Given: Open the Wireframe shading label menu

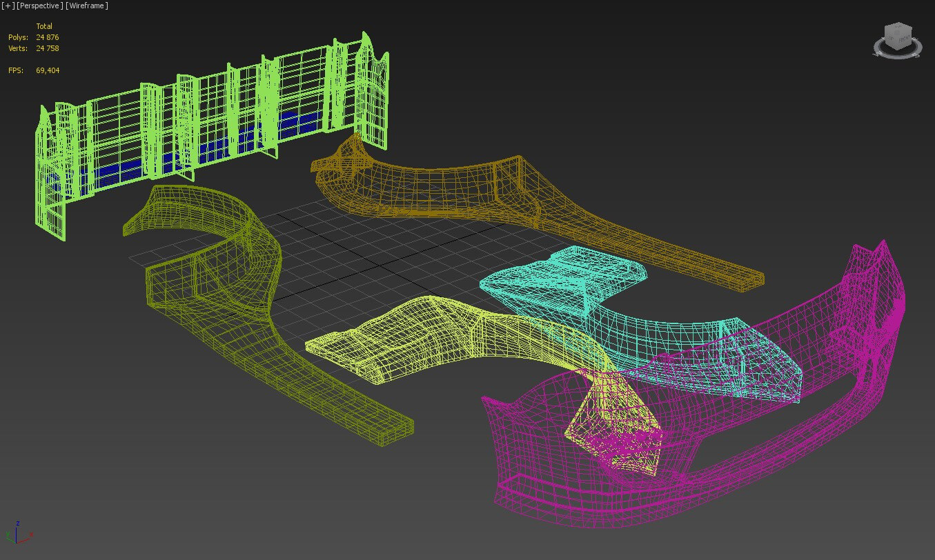Looking at the screenshot, I should click(87, 6).
